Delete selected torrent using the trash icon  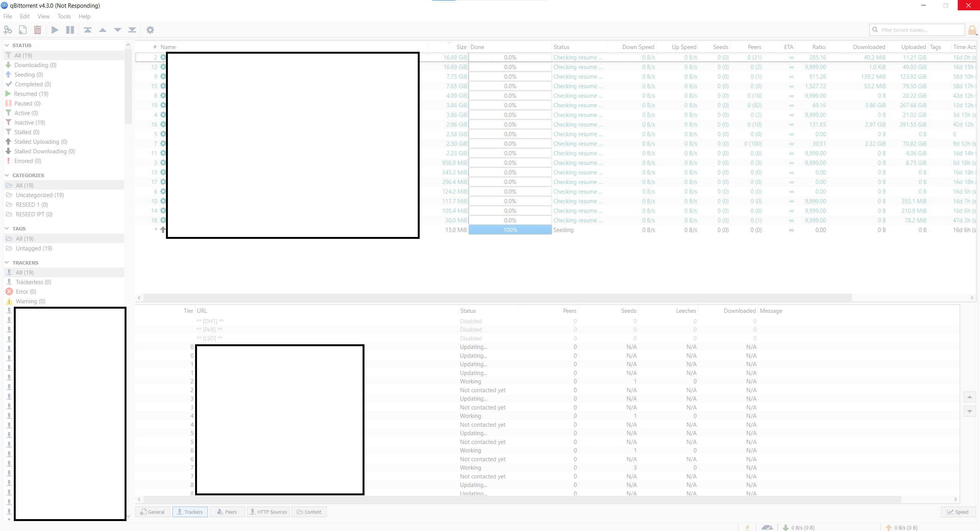tap(37, 30)
